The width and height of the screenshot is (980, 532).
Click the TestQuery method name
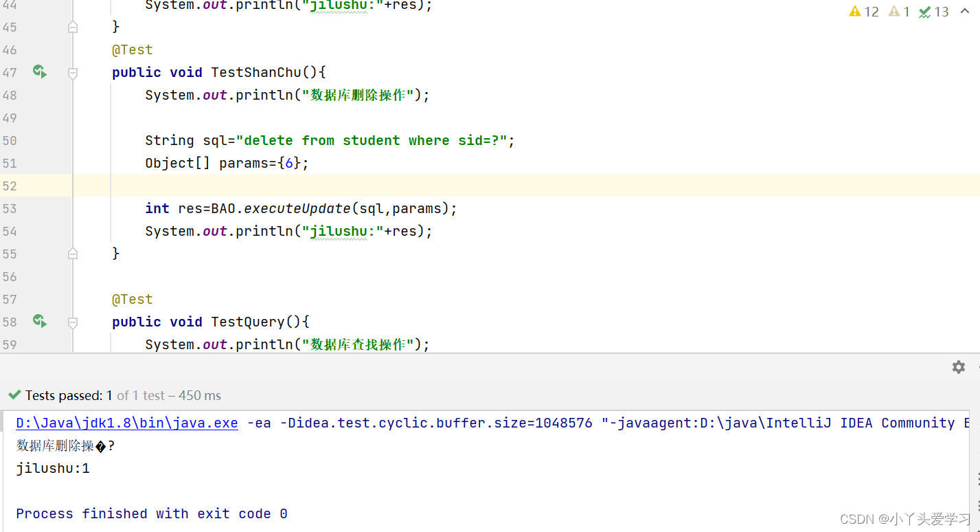pos(248,322)
